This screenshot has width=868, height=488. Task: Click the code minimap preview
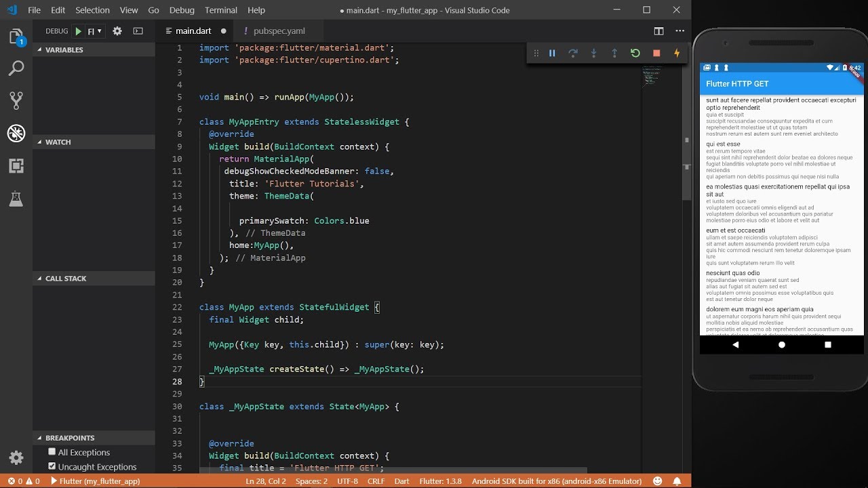(652, 75)
